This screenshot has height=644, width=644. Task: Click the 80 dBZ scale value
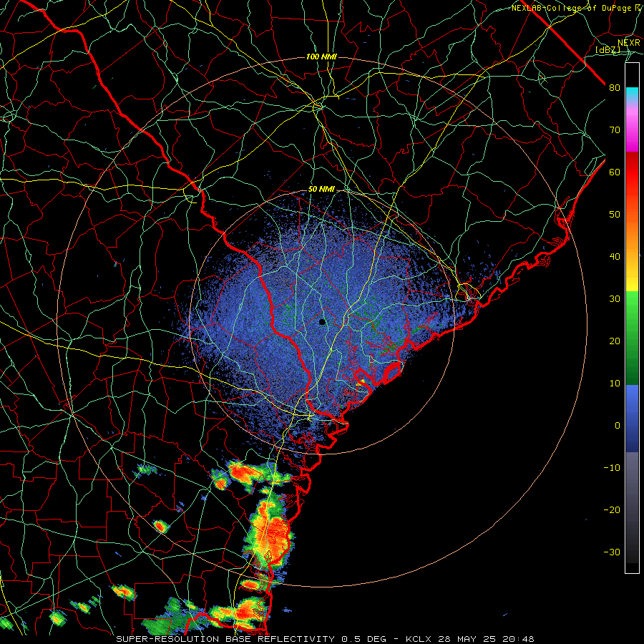[615, 87]
